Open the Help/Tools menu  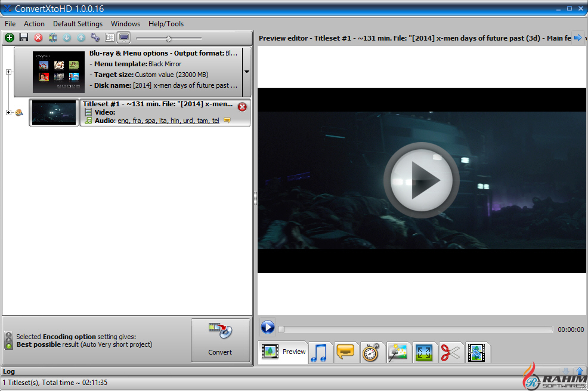tap(166, 24)
